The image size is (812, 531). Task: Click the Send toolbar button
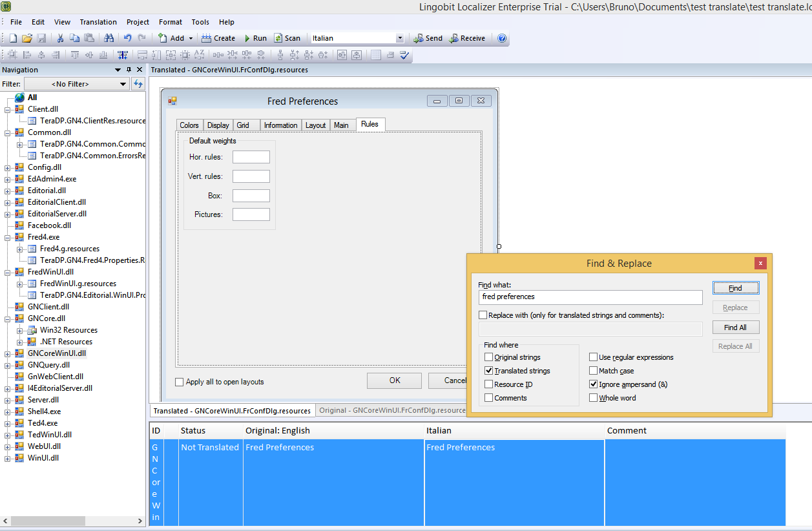[x=428, y=38]
